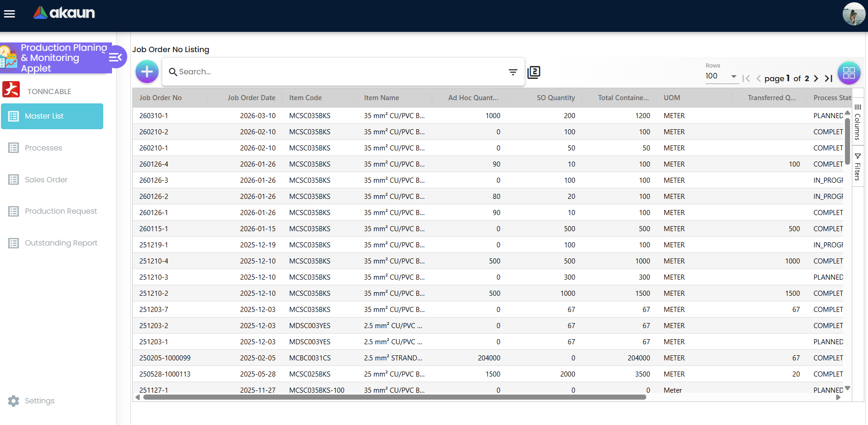The height and width of the screenshot is (425, 868).
Task: Open the user profile avatar
Action: click(x=853, y=14)
